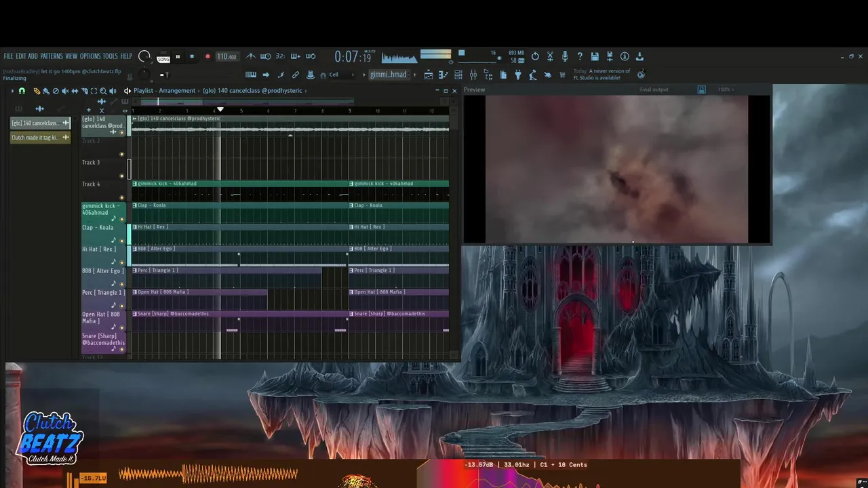The width and height of the screenshot is (868, 488).
Task: Select the playlist paint brush tool
Action: (x=46, y=91)
